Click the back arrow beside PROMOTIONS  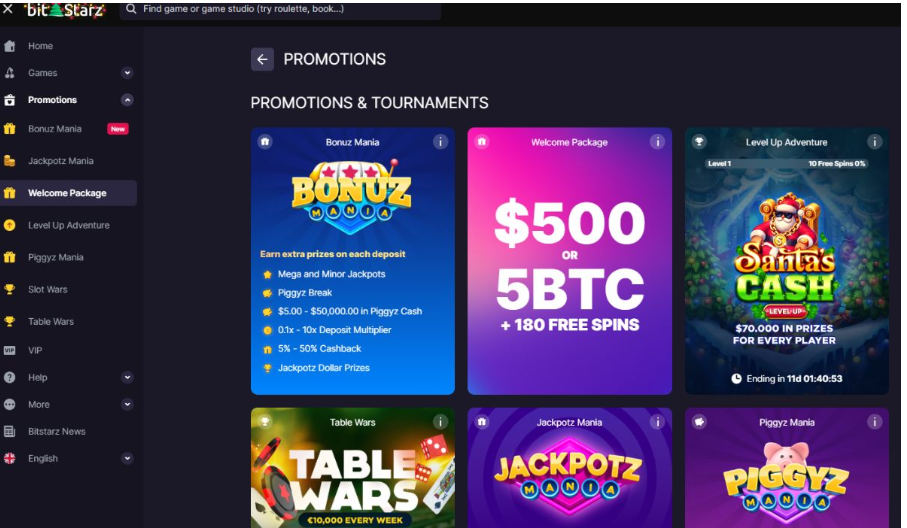(x=262, y=59)
